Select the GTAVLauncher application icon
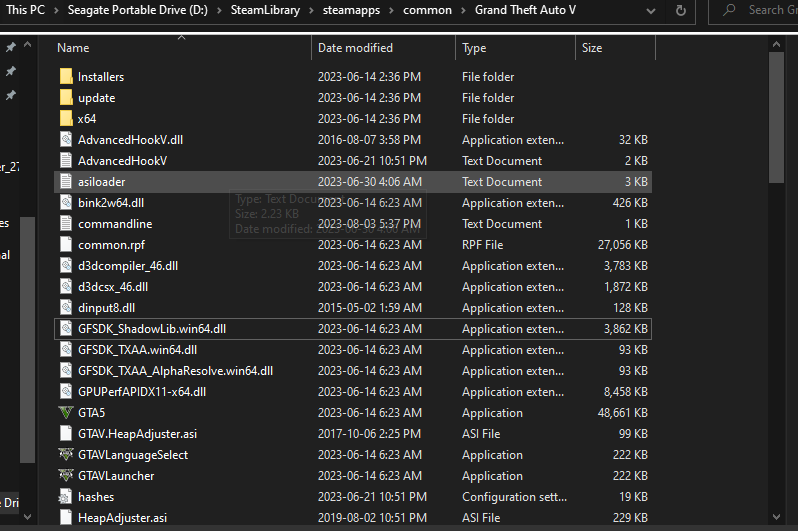 pos(66,476)
